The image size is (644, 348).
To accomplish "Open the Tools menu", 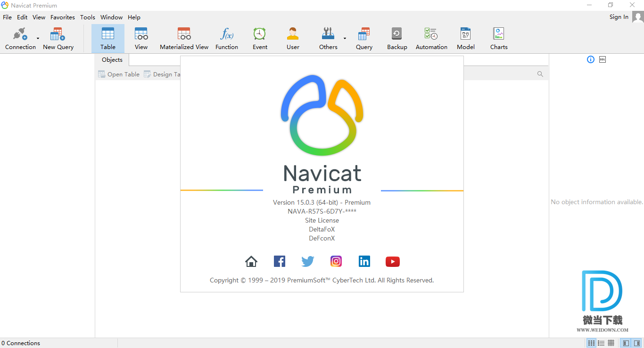I will click(88, 17).
